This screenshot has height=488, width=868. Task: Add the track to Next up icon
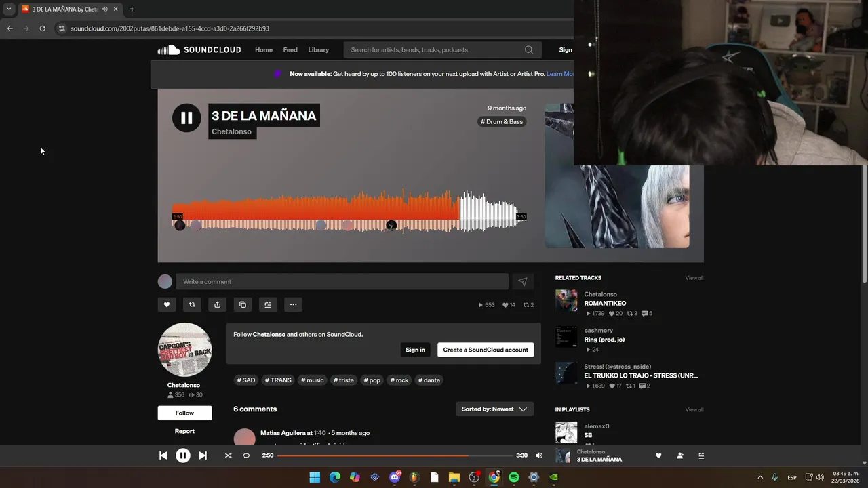[268, 305]
